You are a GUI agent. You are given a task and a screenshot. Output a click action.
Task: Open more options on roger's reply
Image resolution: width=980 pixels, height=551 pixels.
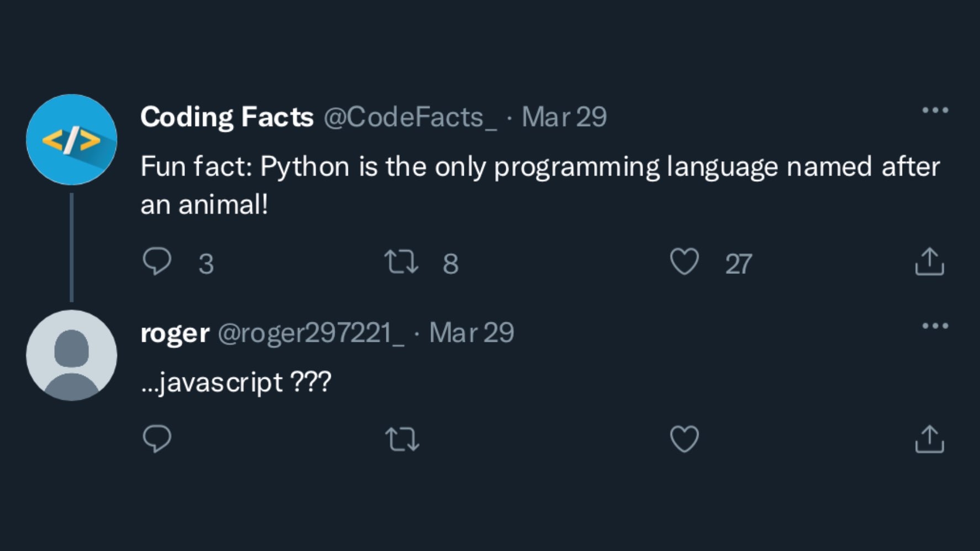[x=935, y=326]
